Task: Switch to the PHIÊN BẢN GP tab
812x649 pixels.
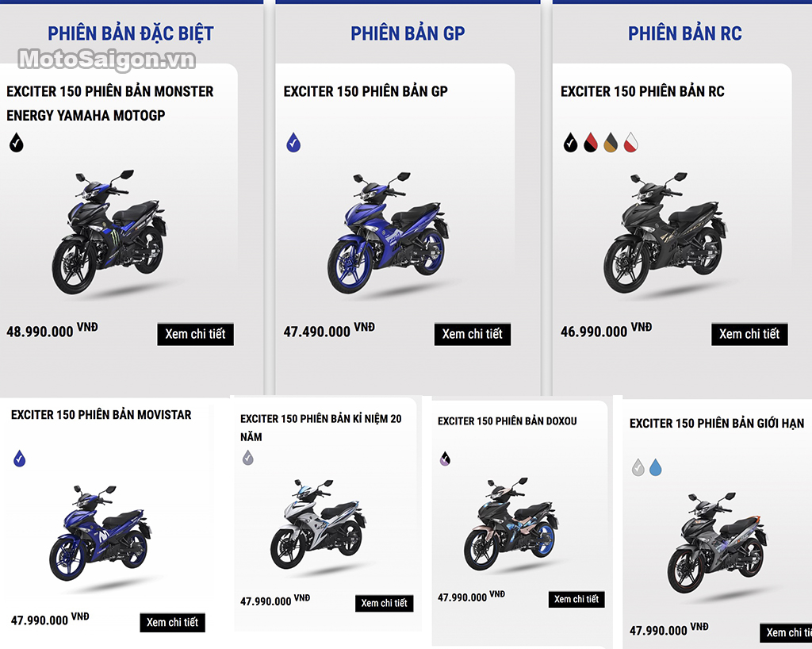Action: click(x=408, y=33)
